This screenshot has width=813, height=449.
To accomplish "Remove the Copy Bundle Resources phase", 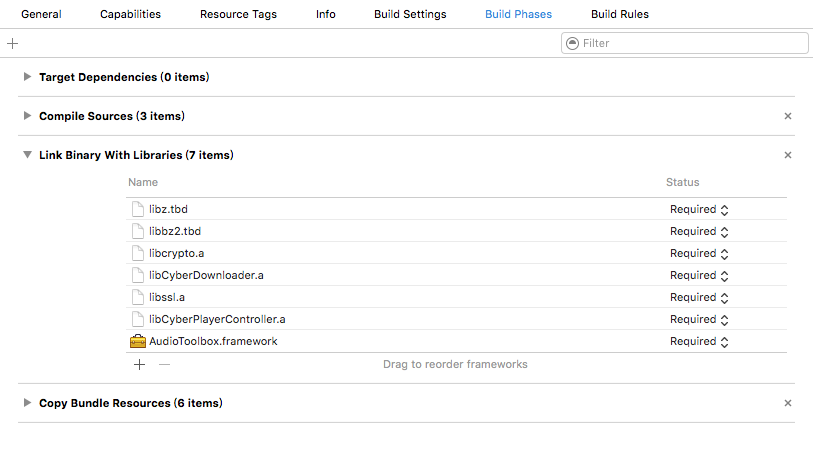I will click(788, 403).
